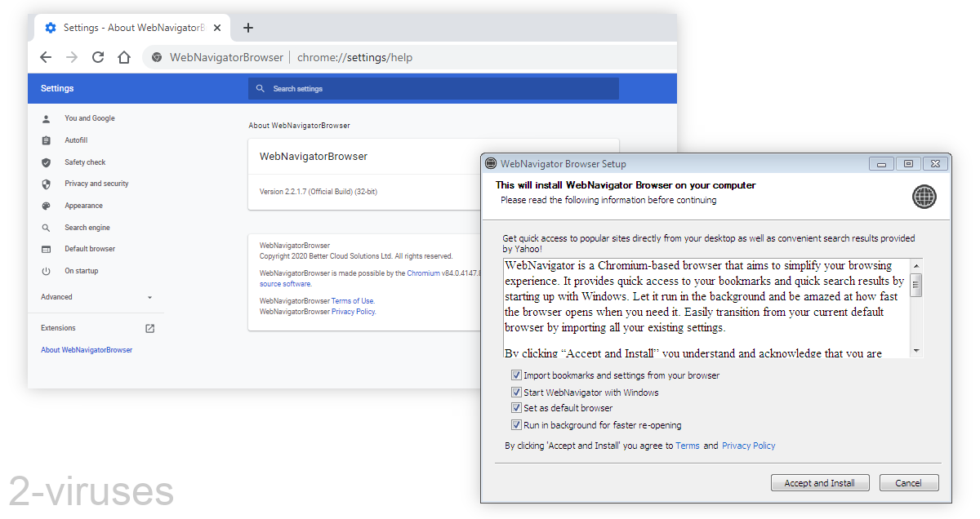Viewport: 980px width, 519px height.
Task: Click the You and Google person icon
Action: click(47, 118)
